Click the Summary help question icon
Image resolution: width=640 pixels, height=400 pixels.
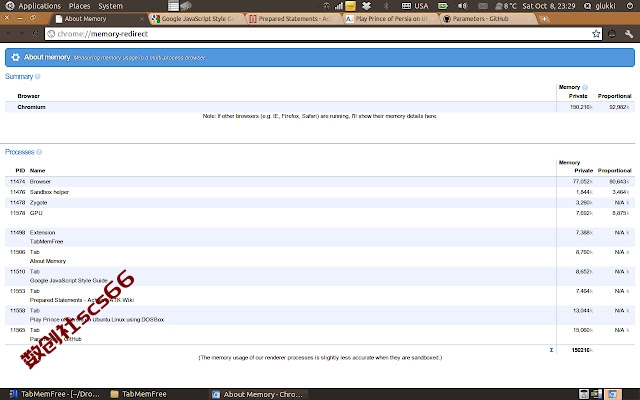click(x=38, y=76)
